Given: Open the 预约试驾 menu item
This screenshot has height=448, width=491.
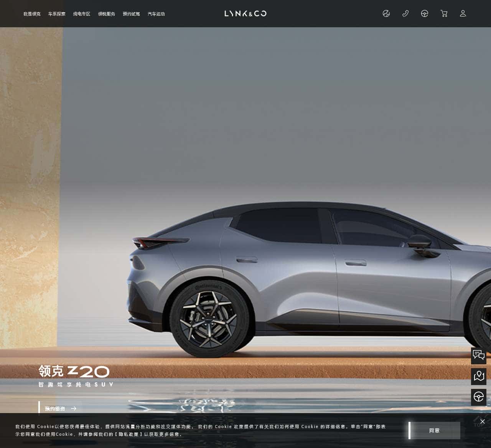Looking at the screenshot, I should pos(131,14).
